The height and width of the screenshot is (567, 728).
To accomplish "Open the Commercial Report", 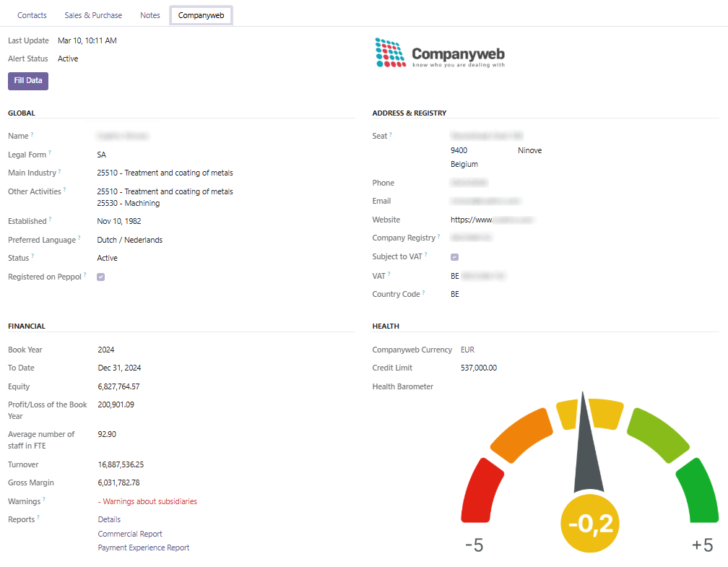I will (x=130, y=533).
